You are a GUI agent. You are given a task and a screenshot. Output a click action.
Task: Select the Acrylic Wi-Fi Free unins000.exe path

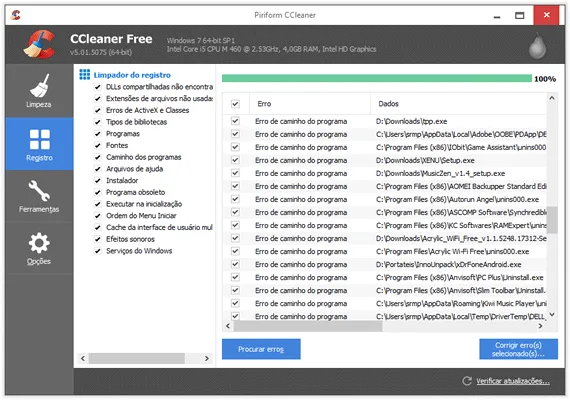tap(452, 251)
